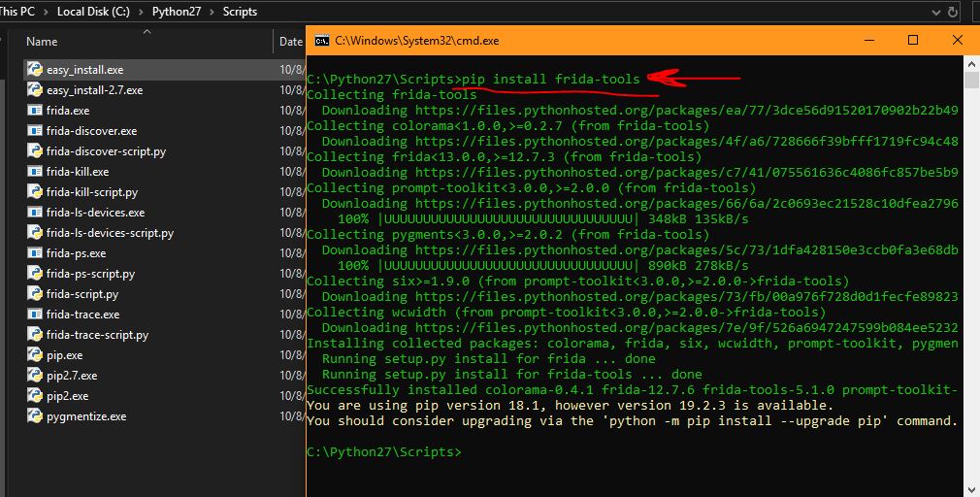Image resolution: width=980 pixels, height=497 pixels.
Task: Select the pygmentize.exe file name
Action: tap(86, 415)
